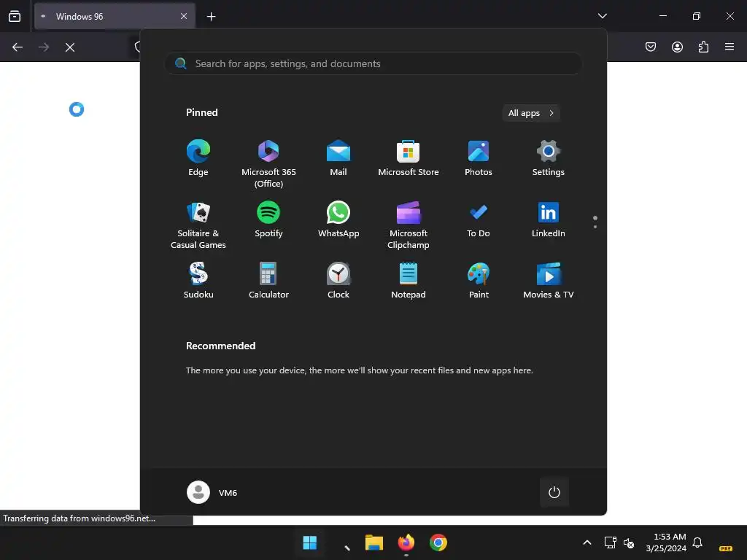Stop loading the page in Firefox
The width and height of the screenshot is (747, 560).
70,47
